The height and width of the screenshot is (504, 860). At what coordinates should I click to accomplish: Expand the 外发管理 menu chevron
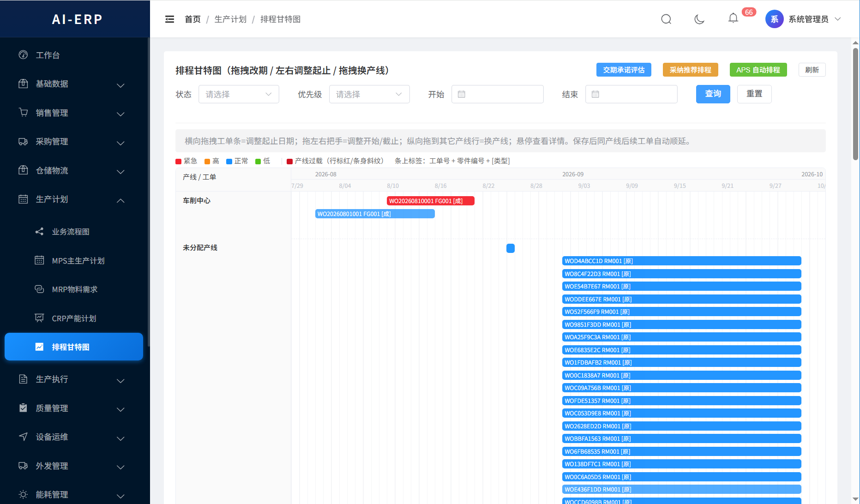[x=120, y=467]
